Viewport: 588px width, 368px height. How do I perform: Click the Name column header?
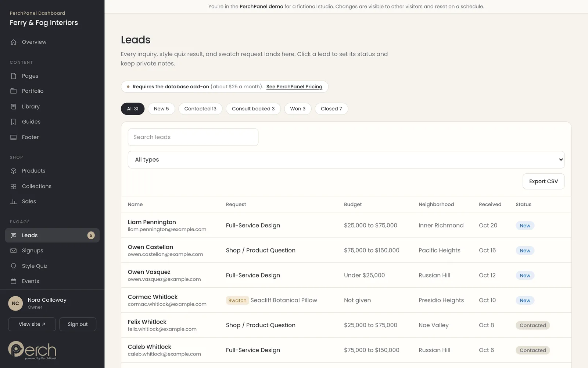pos(135,204)
